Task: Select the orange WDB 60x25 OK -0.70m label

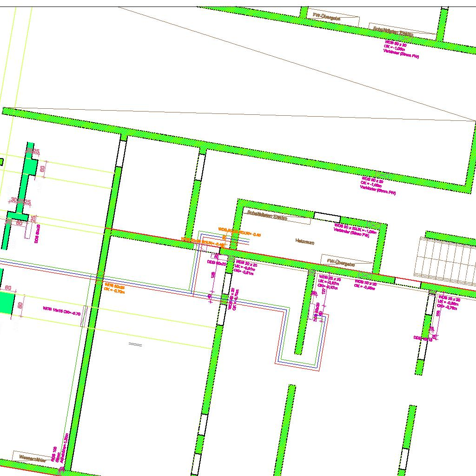Action: (x=114, y=288)
